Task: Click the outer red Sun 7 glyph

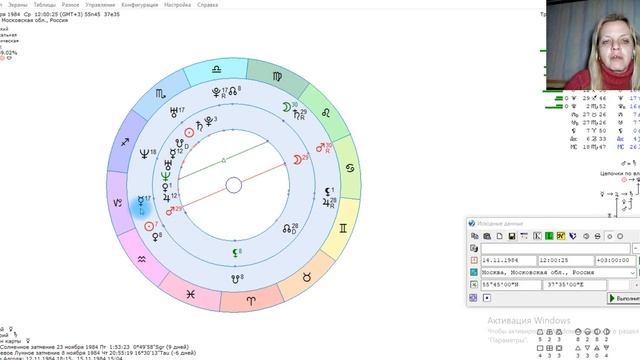Action: 149,226
